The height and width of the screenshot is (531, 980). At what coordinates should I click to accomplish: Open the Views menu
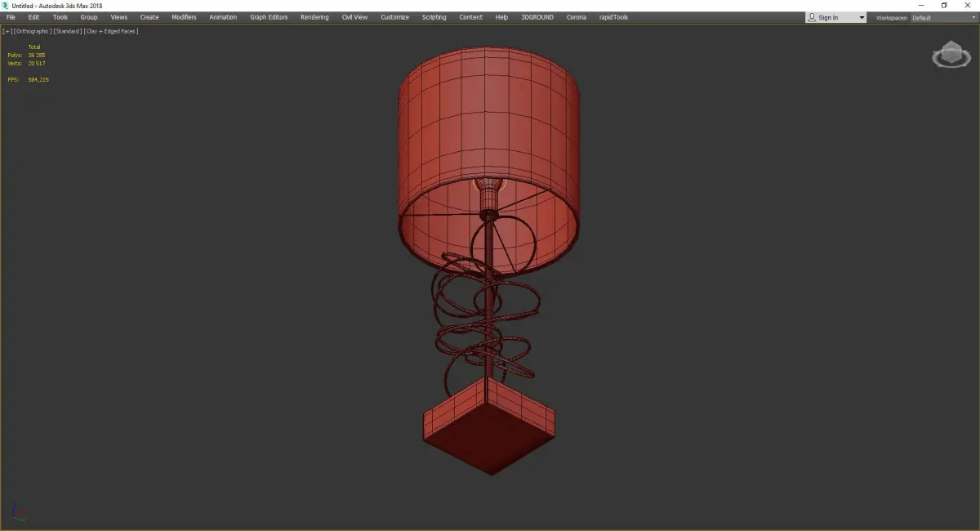point(119,17)
